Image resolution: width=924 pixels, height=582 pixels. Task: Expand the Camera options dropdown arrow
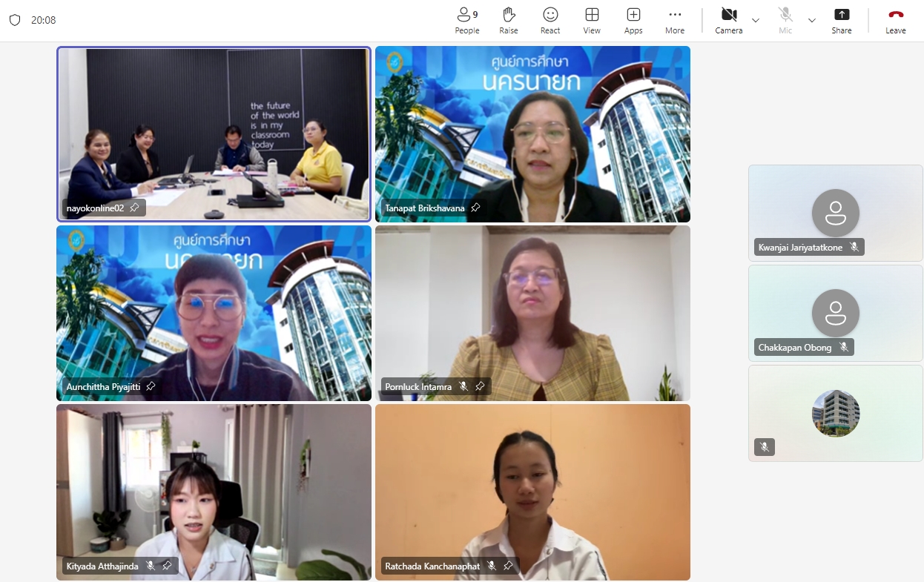click(x=756, y=20)
